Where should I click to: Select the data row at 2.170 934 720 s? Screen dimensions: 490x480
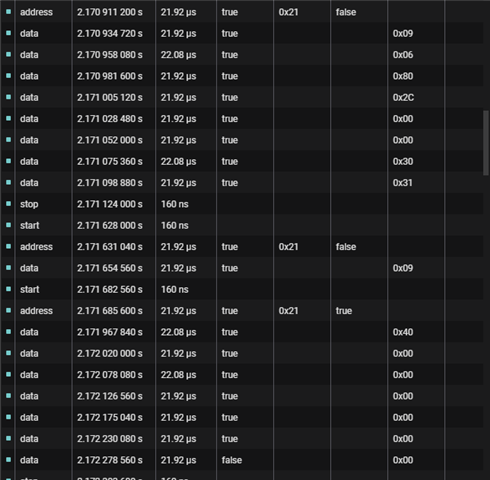[242, 33]
